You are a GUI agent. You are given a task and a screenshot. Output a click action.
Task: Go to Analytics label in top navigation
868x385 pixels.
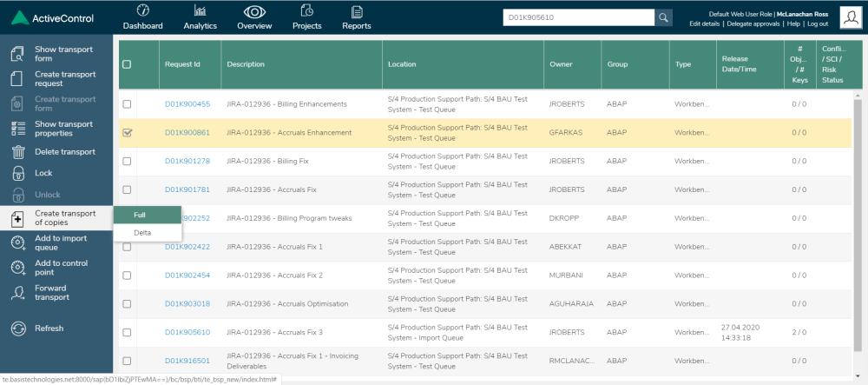[x=200, y=25]
